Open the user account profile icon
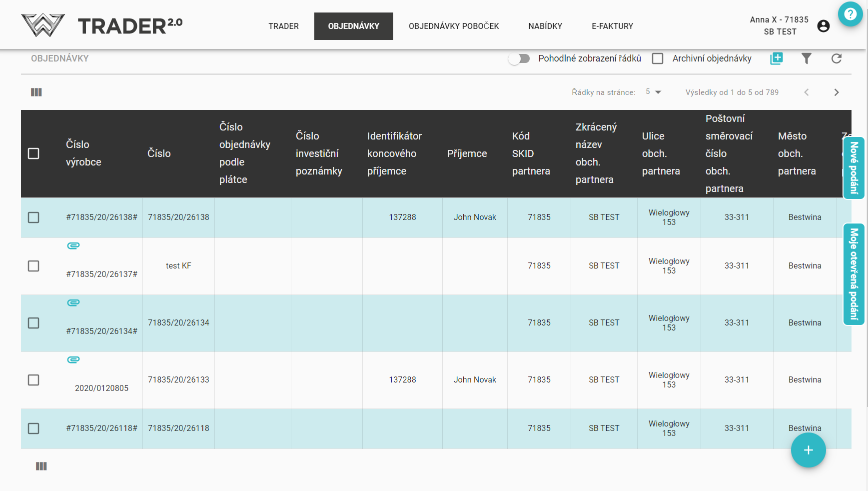The height and width of the screenshot is (491, 868). pos(823,26)
